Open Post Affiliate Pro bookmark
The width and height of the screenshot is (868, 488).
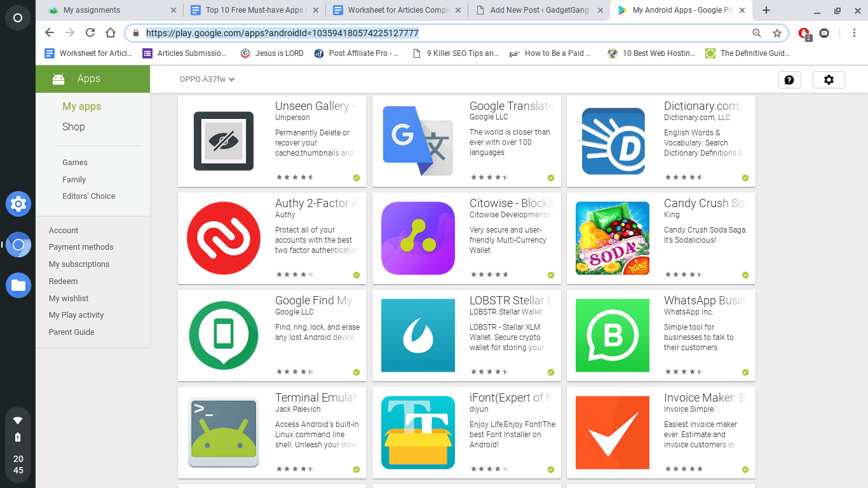click(356, 53)
